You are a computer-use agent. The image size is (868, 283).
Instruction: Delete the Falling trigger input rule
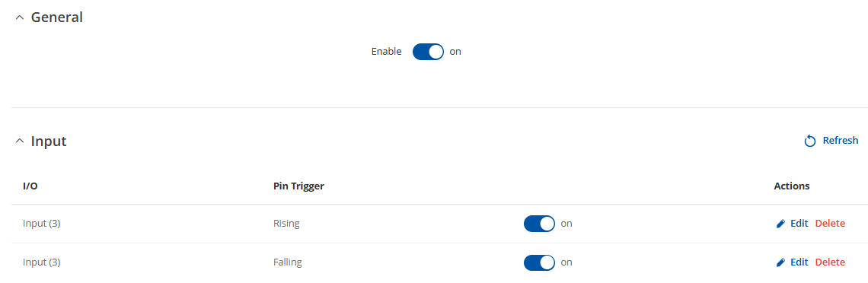click(x=830, y=262)
